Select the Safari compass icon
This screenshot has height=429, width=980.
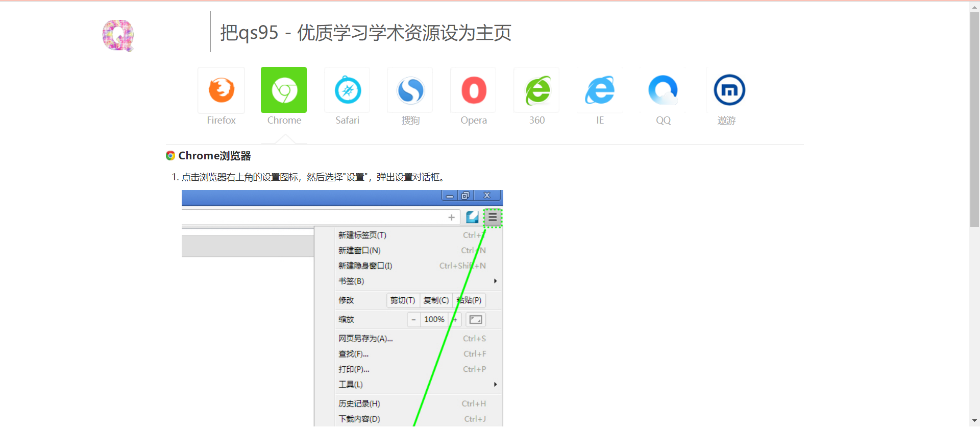pos(347,90)
